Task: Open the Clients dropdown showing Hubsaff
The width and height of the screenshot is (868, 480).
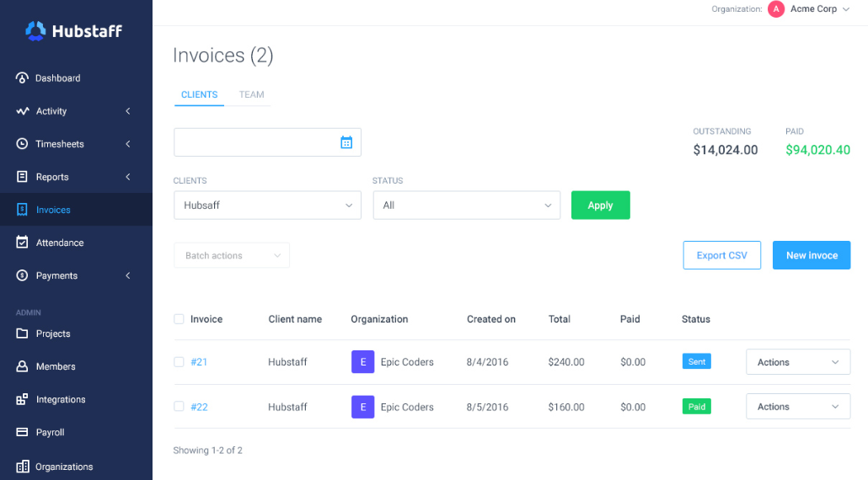Action: click(267, 205)
